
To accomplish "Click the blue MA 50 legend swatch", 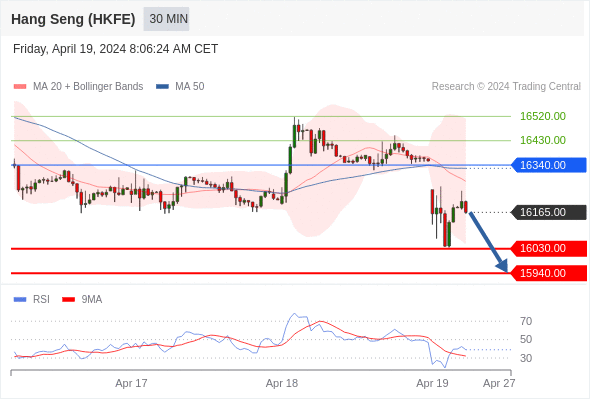I will 162,87.
